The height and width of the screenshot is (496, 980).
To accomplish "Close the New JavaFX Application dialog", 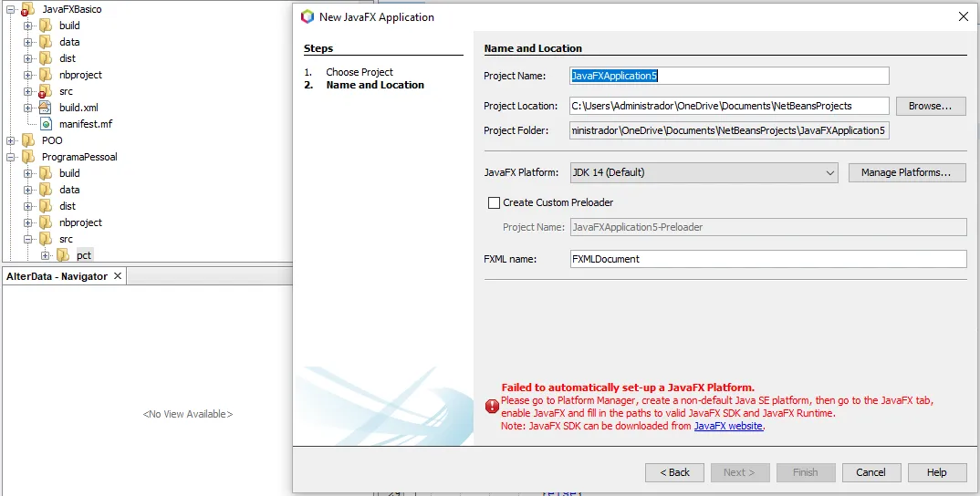I will click(x=964, y=16).
